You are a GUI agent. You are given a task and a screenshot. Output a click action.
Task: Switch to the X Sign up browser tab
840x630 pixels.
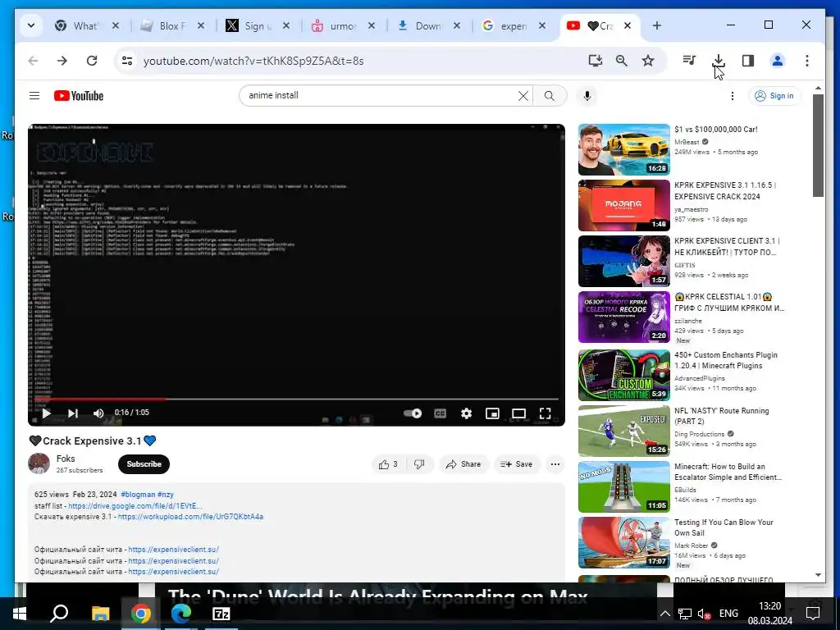(257, 25)
